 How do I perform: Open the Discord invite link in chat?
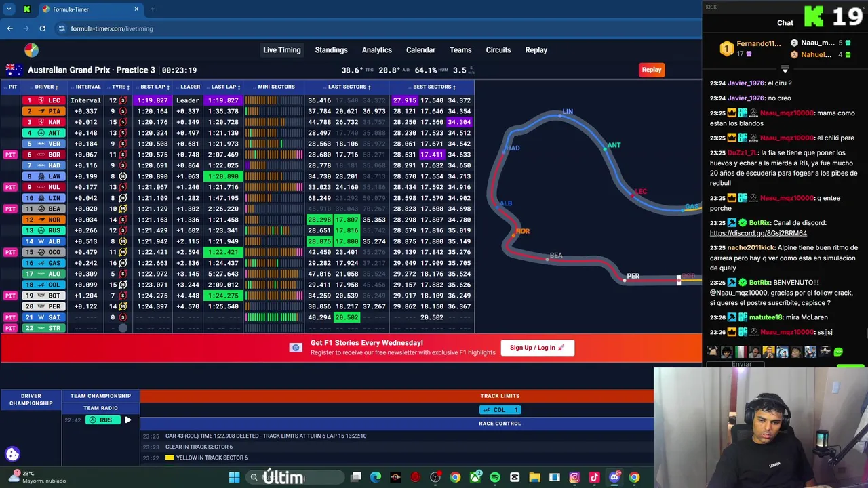[x=758, y=233]
